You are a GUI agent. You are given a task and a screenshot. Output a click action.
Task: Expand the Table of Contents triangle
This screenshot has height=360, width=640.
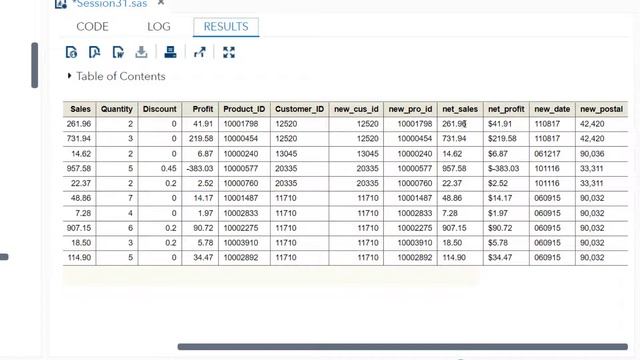(x=69, y=76)
